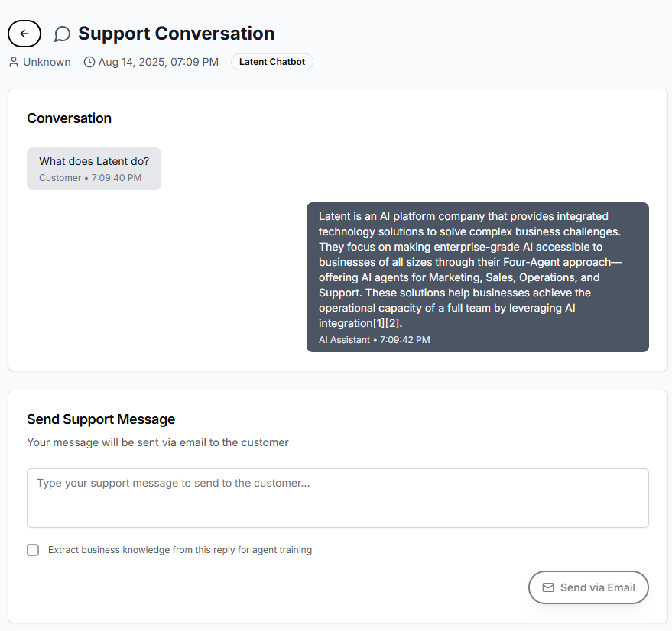
Task: Click the 'Unknown' customer name
Action: pyautogui.click(x=47, y=62)
